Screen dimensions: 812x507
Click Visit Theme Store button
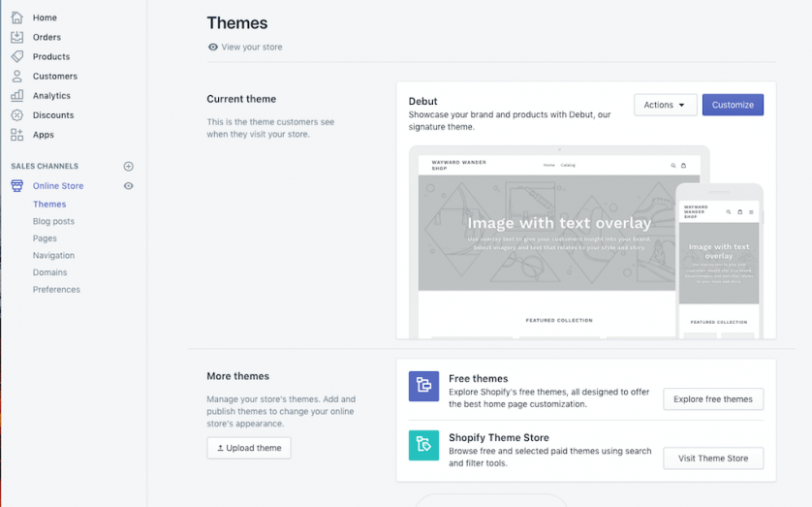(713, 459)
